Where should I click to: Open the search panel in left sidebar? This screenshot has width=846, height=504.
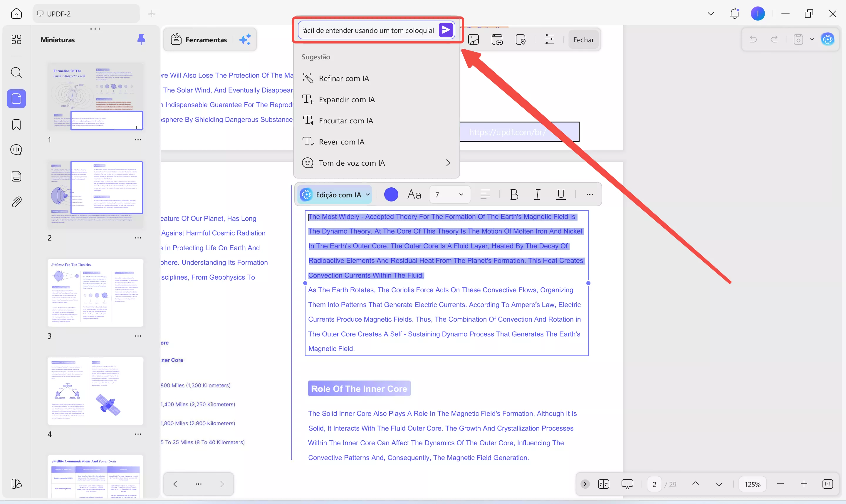pos(16,72)
